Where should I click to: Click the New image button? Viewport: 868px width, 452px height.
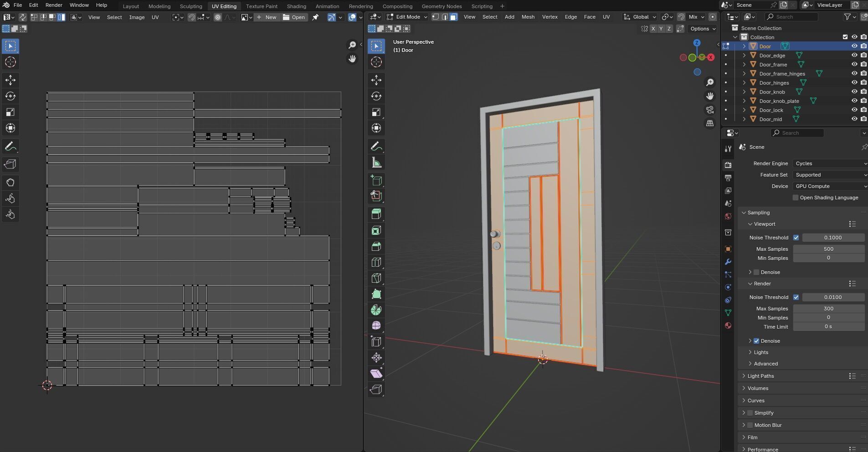coord(267,17)
